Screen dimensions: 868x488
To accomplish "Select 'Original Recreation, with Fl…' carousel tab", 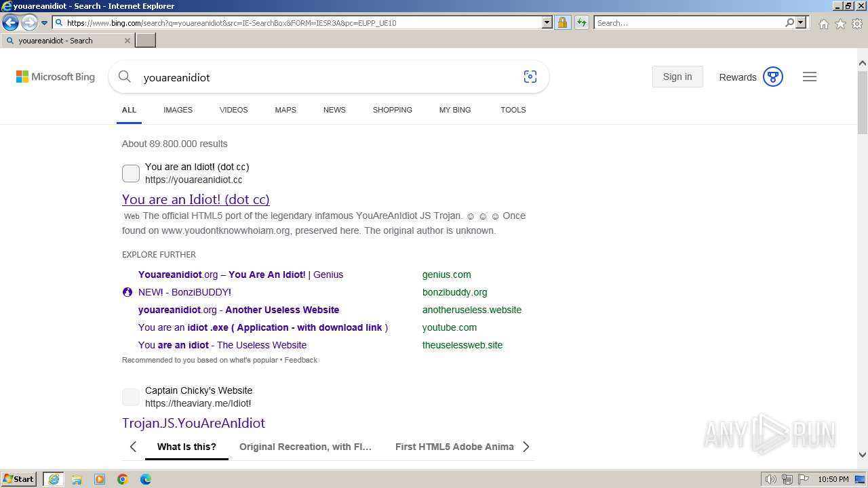I will (x=305, y=447).
